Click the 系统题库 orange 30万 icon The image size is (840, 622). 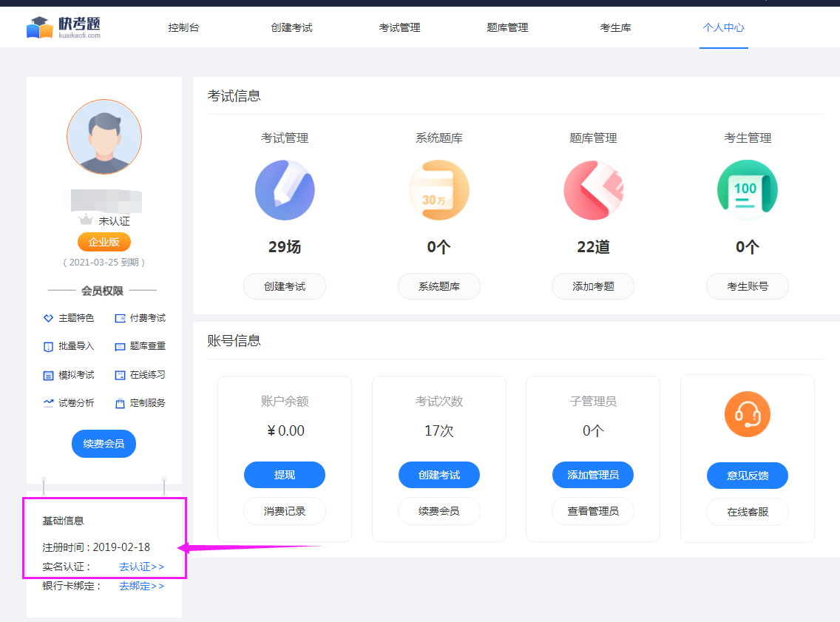438,190
